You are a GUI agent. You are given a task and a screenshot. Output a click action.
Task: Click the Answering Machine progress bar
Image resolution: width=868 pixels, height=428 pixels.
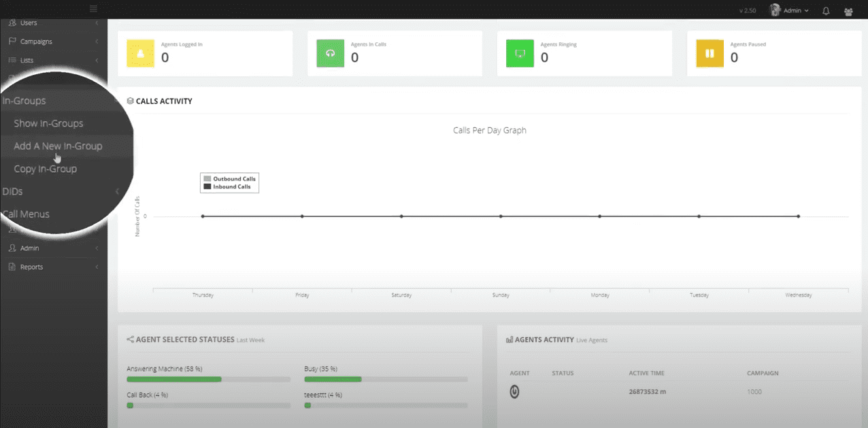point(208,379)
